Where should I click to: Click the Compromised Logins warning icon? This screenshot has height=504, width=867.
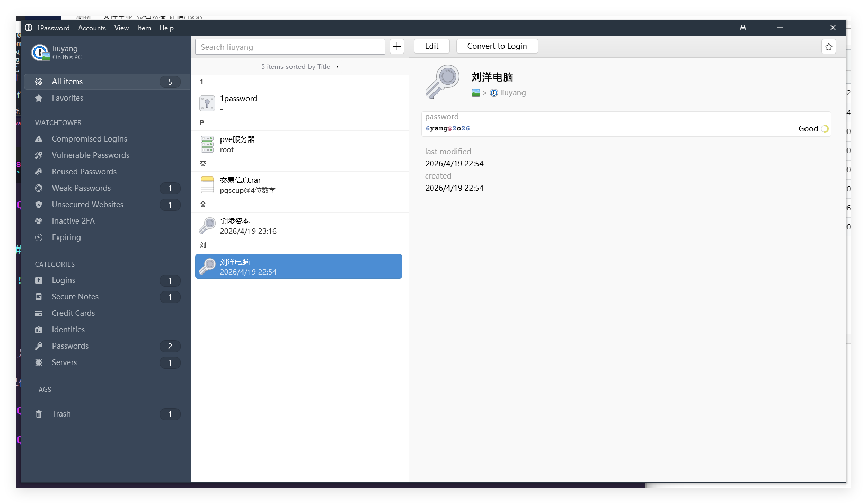click(x=39, y=139)
